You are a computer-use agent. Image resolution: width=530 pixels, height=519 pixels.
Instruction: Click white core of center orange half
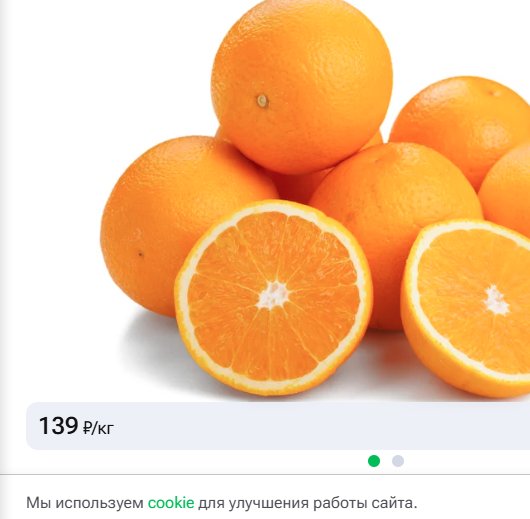point(273,295)
